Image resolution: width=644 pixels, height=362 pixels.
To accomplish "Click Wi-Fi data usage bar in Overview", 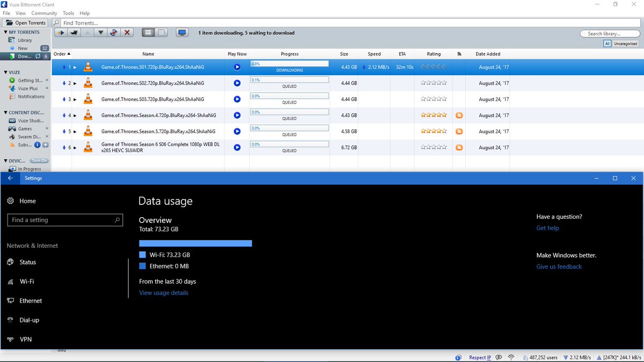I will click(195, 243).
